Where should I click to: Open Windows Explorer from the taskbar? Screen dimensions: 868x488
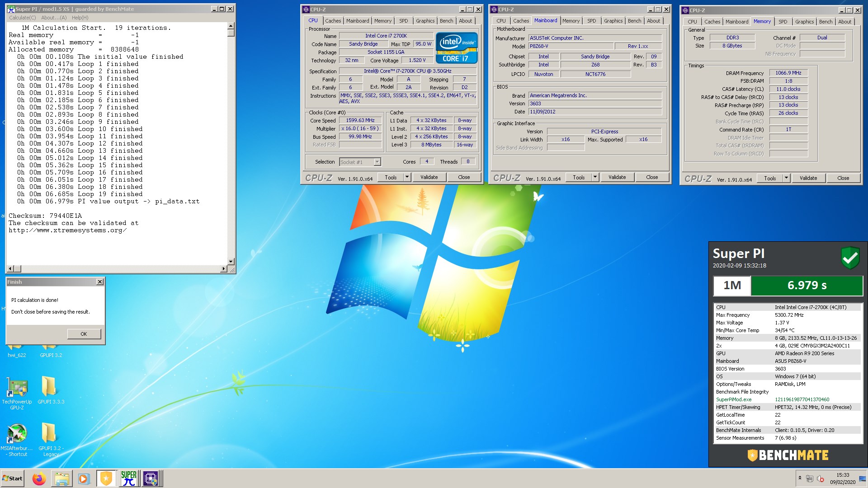pyautogui.click(x=61, y=479)
